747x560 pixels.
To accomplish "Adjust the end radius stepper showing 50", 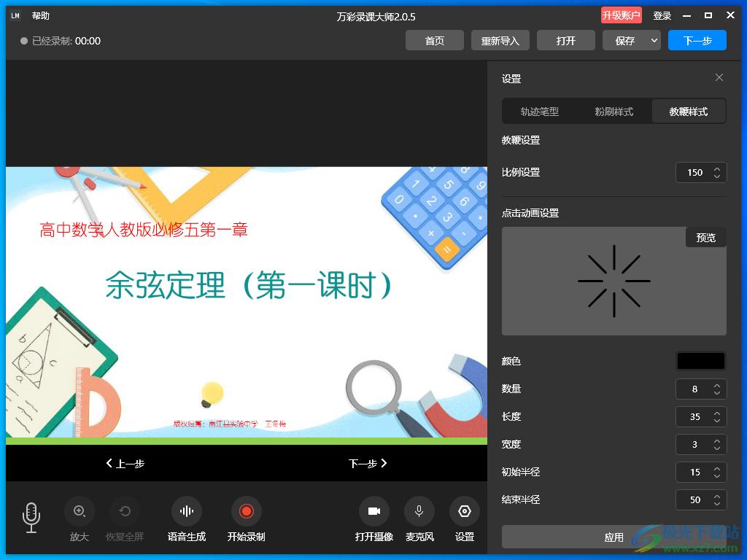I will 716,500.
